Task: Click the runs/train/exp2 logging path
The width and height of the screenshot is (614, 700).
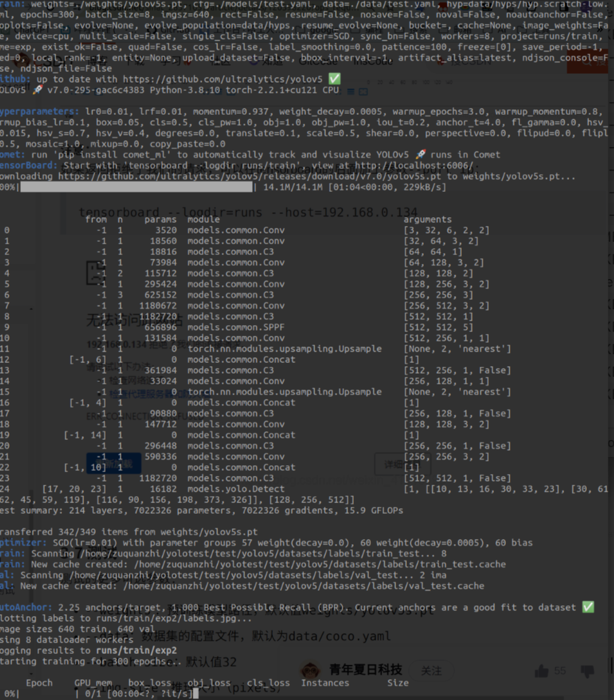Action: point(136,650)
